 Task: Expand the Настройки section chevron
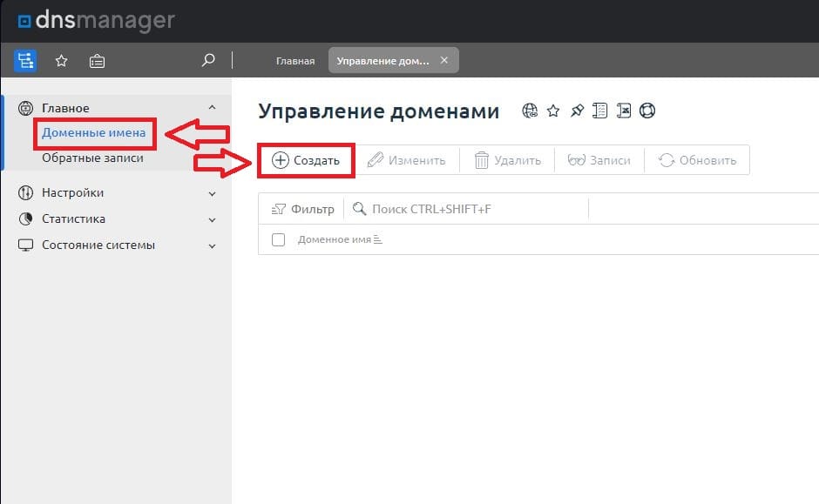212,193
